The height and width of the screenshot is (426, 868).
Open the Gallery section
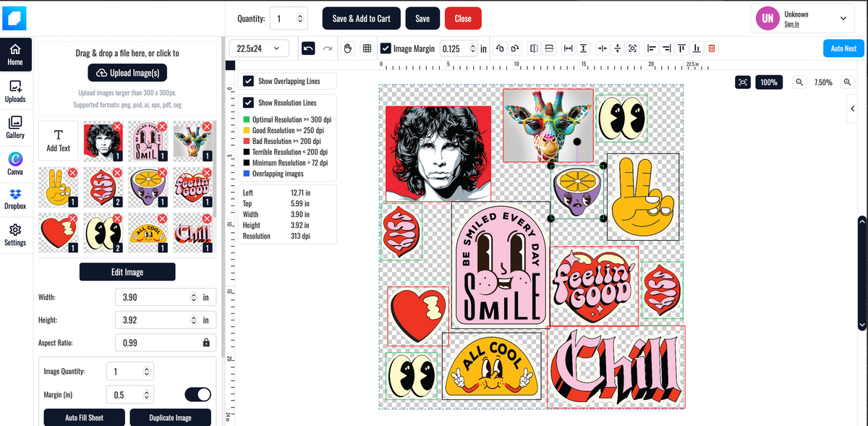[x=15, y=127]
